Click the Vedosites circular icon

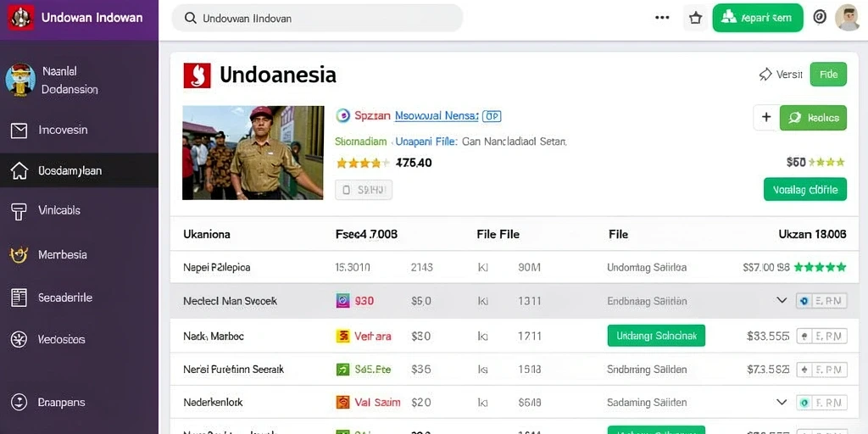click(x=19, y=339)
